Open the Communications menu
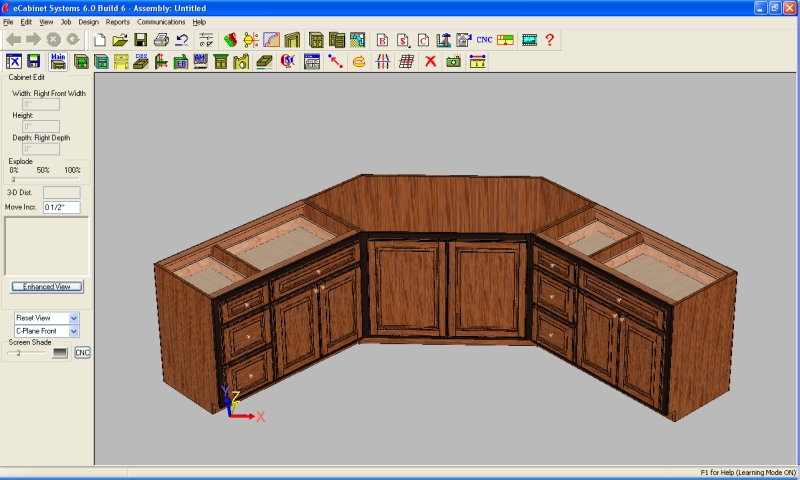Image resolution: width=800 pixels, height=480 pixels. point(161,21)
